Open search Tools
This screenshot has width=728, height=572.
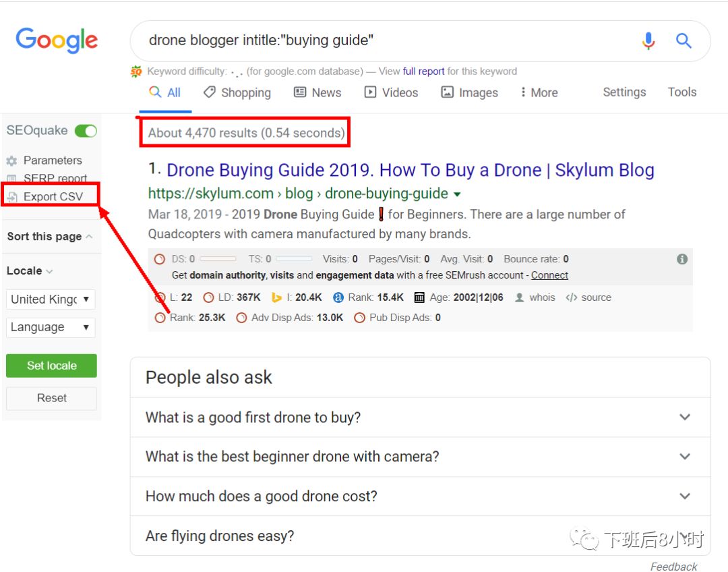tap(682, 92)
